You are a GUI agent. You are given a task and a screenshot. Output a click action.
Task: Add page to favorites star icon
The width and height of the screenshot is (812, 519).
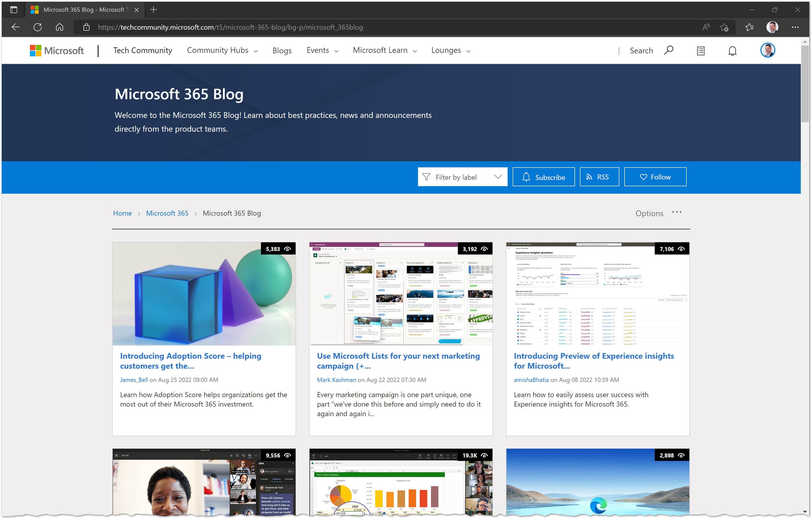coord(724,27)
